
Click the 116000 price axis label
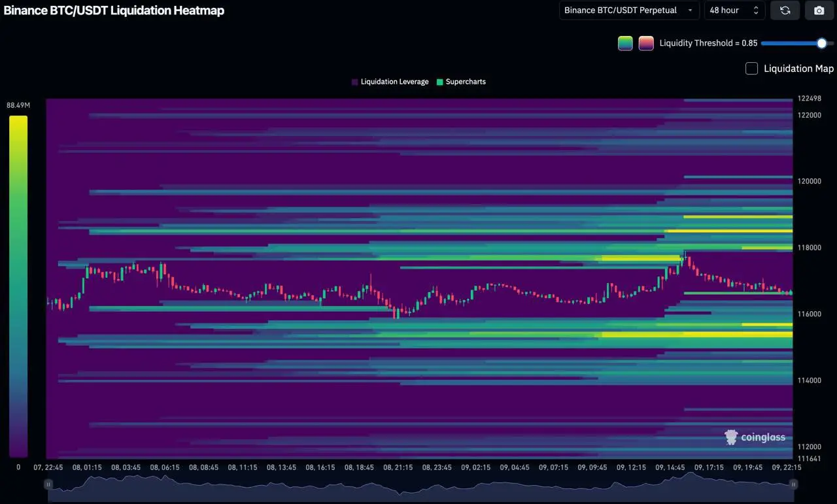point(809,314)
